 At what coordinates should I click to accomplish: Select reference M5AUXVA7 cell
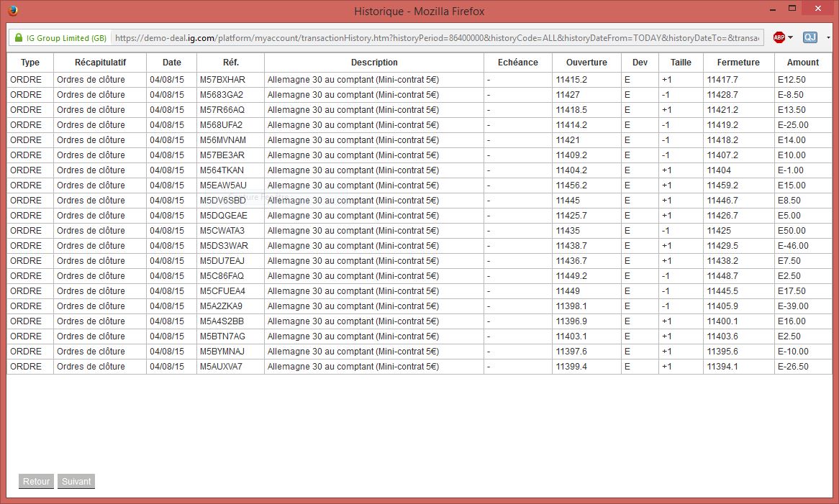click(231, 367)
